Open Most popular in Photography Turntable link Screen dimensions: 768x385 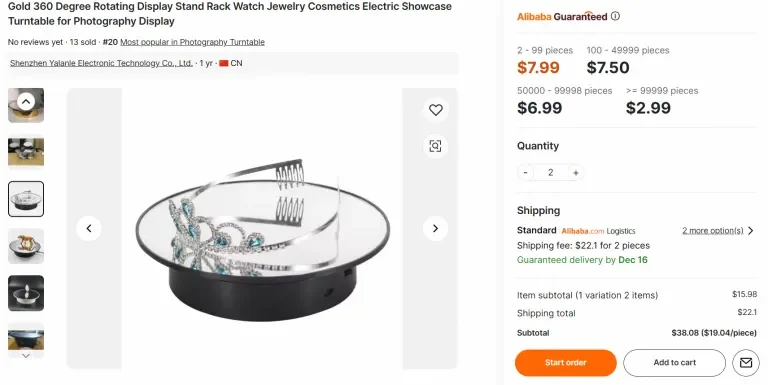point(192,42)
